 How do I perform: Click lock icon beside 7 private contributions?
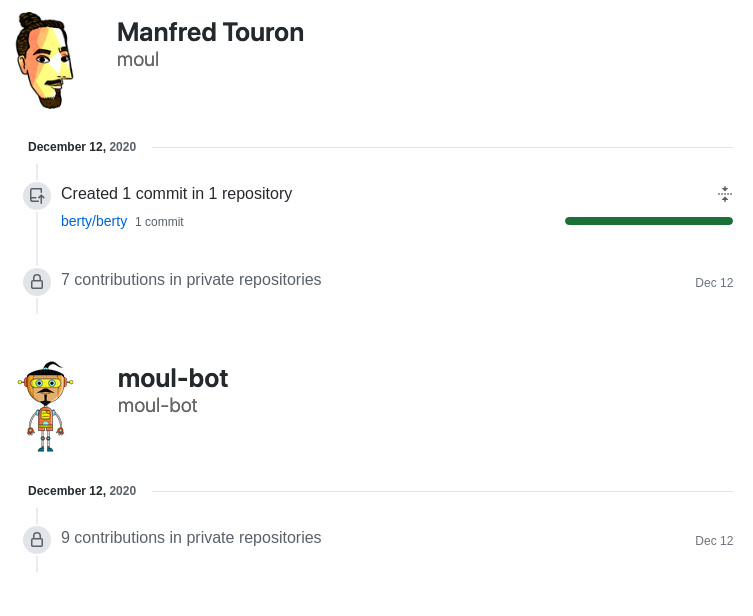pyautogui.click(x=37, y=282)
